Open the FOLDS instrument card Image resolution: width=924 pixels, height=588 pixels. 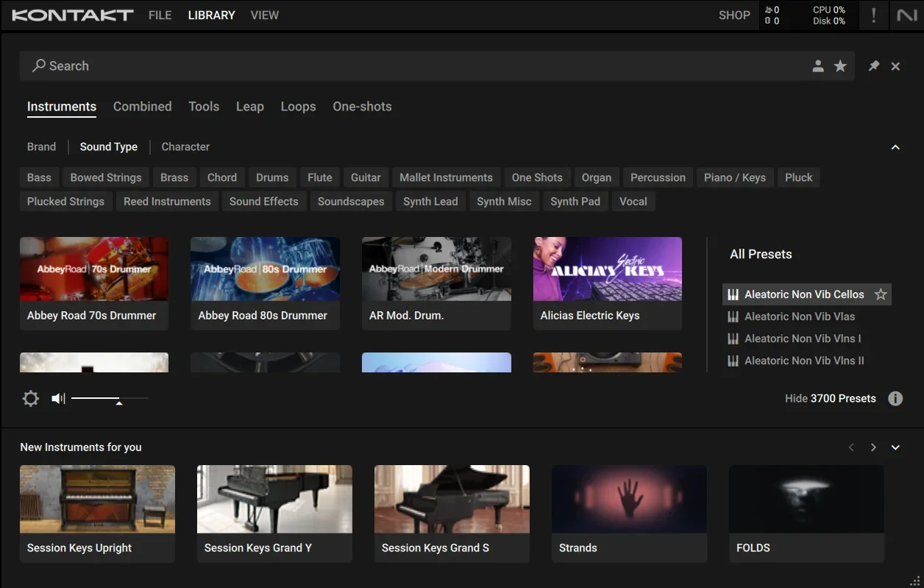pos(806,514)
